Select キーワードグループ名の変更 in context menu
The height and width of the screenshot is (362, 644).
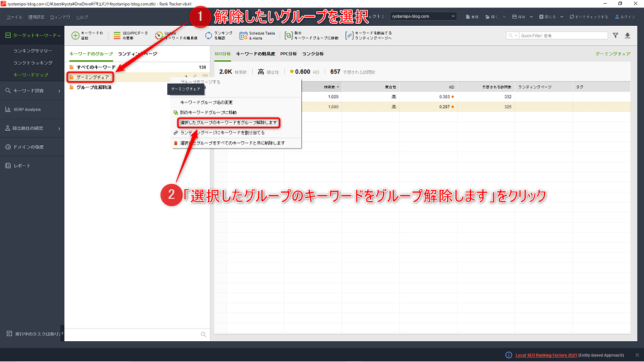[x=206, y=102]
